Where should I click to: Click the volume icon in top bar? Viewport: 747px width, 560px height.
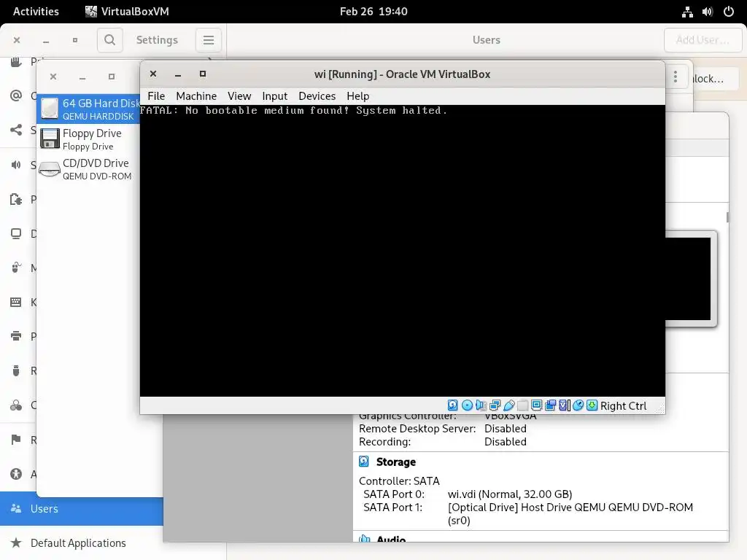point(708,12)
